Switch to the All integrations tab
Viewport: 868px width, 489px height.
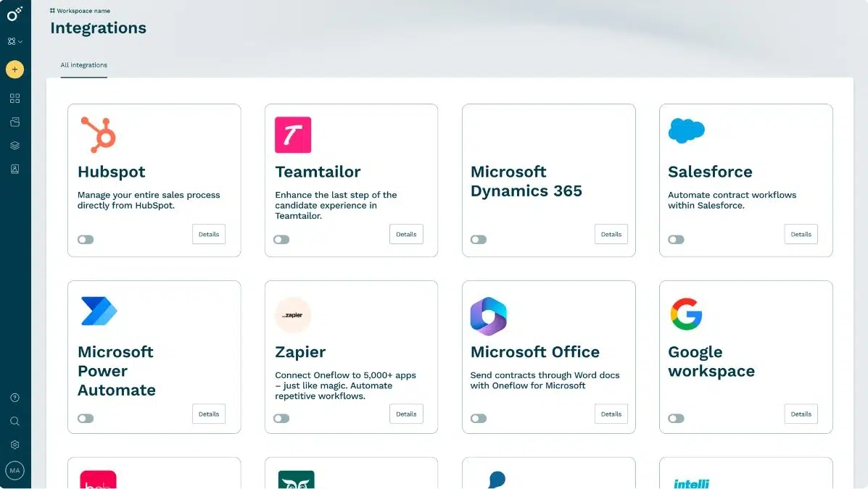click(x=83, y=64)
